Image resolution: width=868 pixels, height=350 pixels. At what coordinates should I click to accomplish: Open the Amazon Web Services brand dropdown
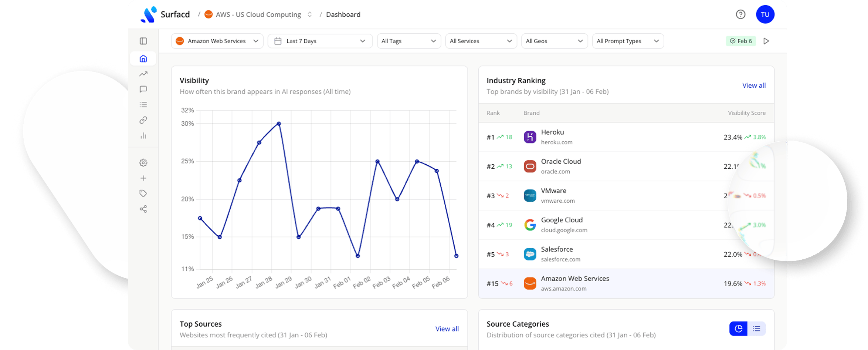(217, 41)
